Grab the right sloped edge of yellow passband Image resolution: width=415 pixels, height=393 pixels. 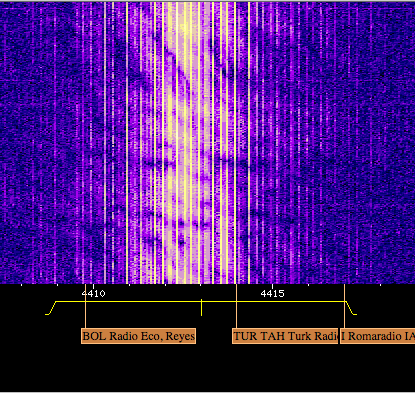pos(351,308)
